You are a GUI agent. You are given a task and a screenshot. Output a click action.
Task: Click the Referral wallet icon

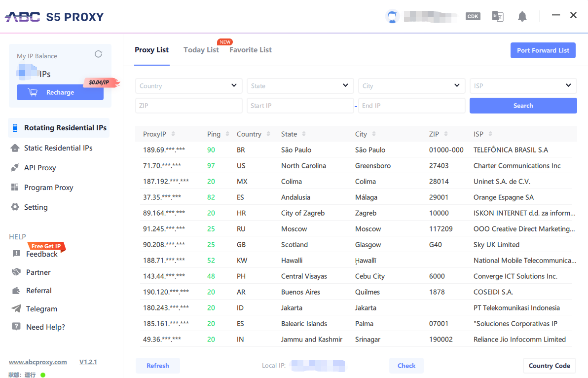tap(16, 291)
